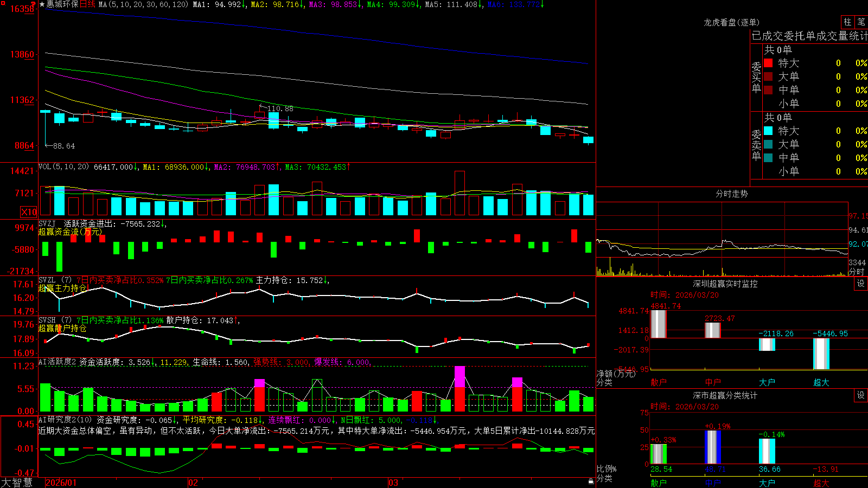
Task: Switch 龙虎看盘 to 柱 view
Action: pos(847,22)
